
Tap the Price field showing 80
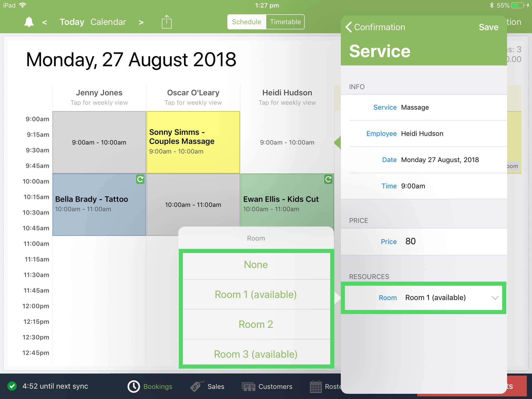pos(411,241)
